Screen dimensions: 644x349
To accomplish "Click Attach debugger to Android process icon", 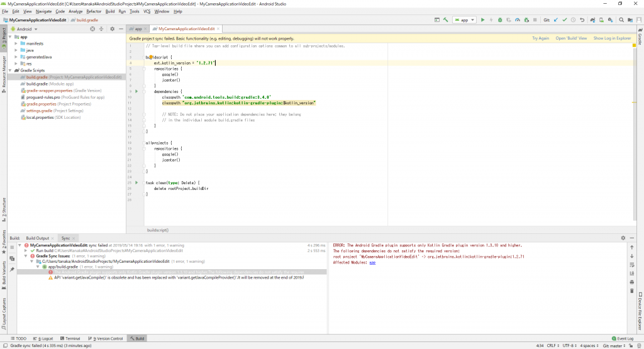I will [x=526, y=19].
